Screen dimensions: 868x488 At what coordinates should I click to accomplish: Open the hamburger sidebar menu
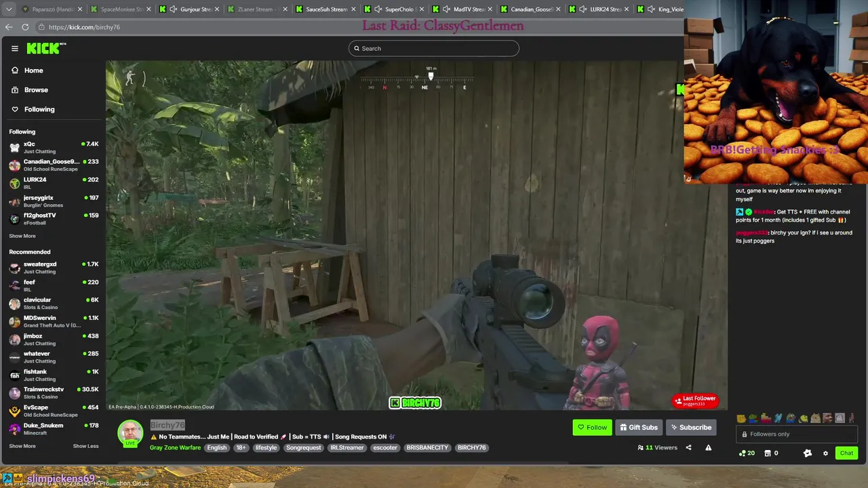coord(14,48)
